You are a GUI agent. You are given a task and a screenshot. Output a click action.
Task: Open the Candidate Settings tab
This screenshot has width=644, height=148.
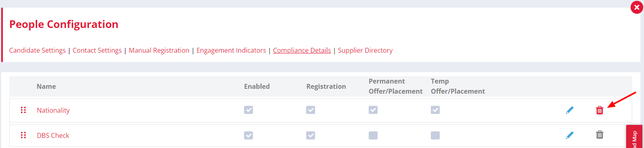pyautogui.click(x=37, y=50)
